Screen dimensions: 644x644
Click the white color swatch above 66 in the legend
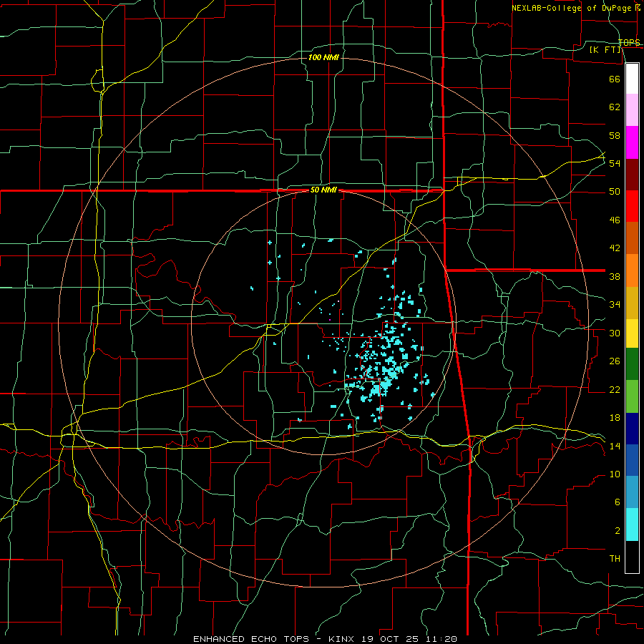pyautogui.click(x=632, y=79)
